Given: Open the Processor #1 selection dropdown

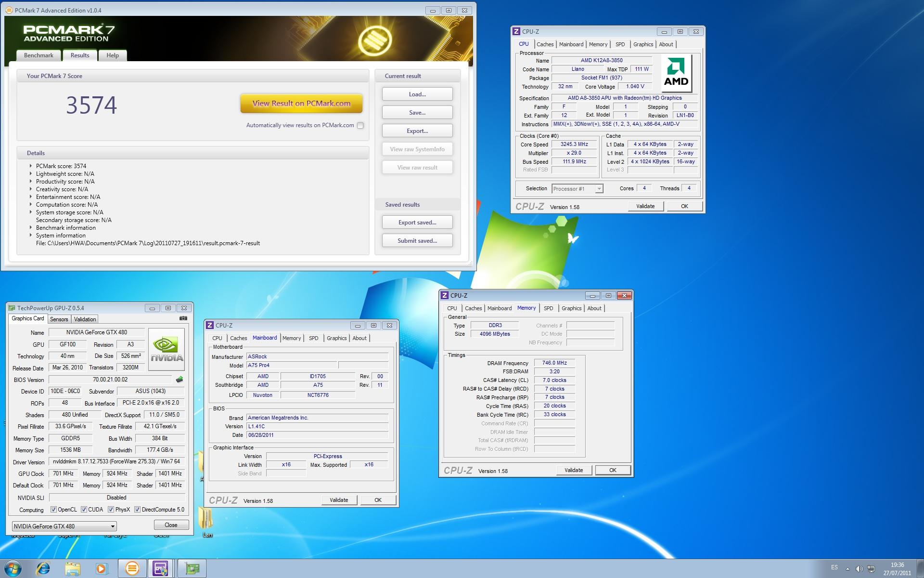Looking at the screenshot, I should pyautogui.click(x=577, y=188).
